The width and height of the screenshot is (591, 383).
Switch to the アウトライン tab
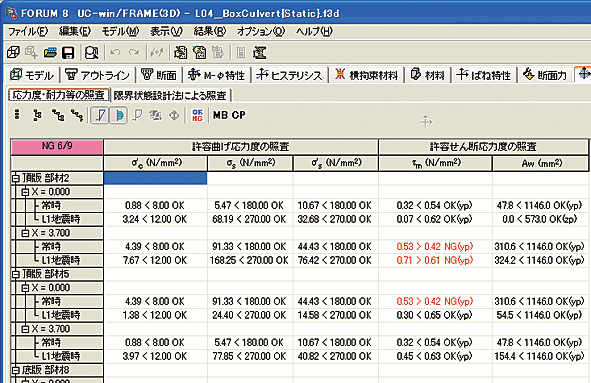tap(98, 75)
